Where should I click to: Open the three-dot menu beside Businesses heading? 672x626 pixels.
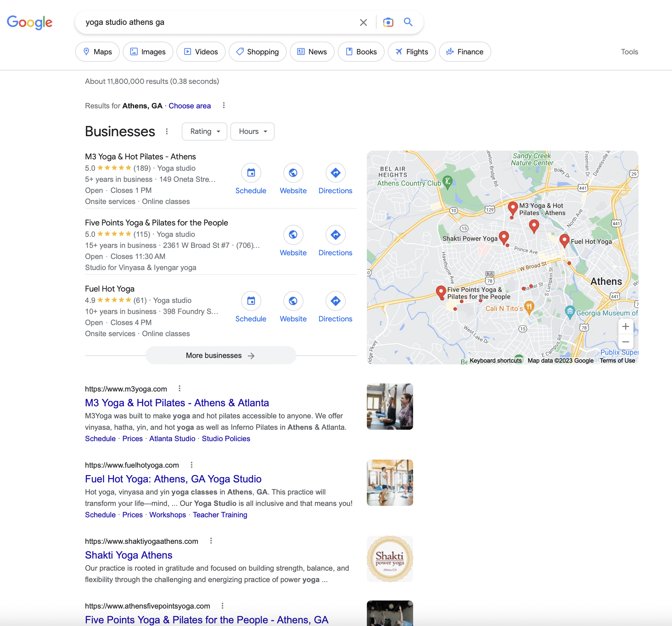click(167, 131)
